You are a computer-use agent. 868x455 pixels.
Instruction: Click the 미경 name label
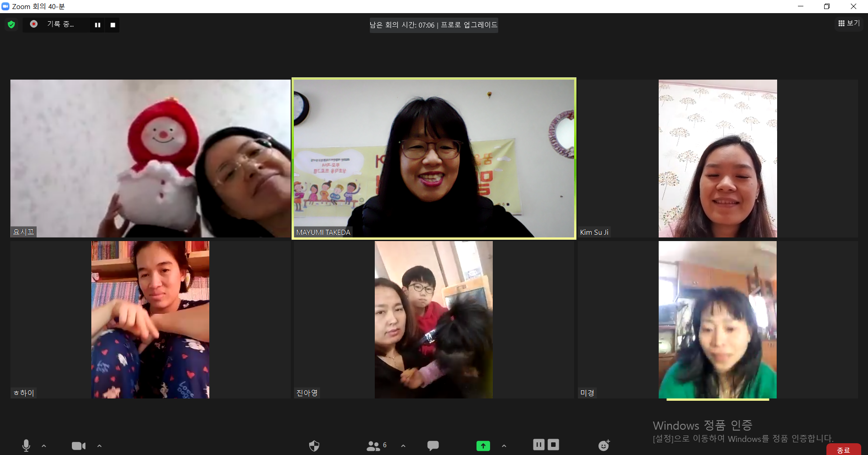point(587,393)
